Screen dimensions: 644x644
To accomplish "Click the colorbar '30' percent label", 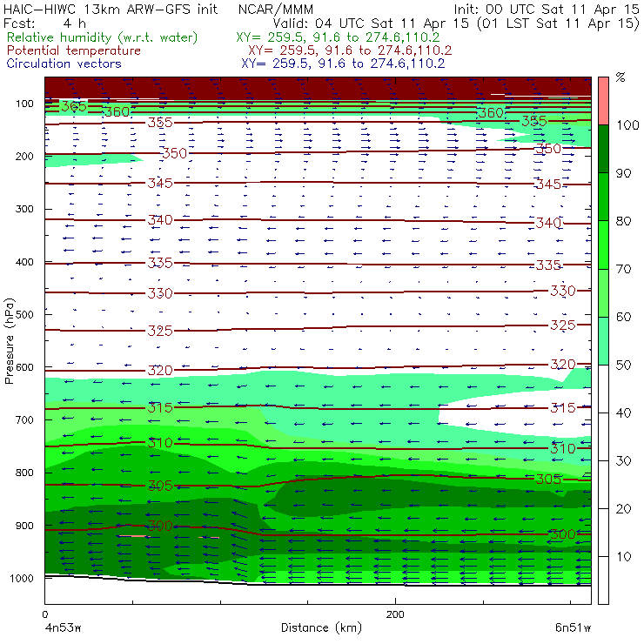I will (623, 460).
